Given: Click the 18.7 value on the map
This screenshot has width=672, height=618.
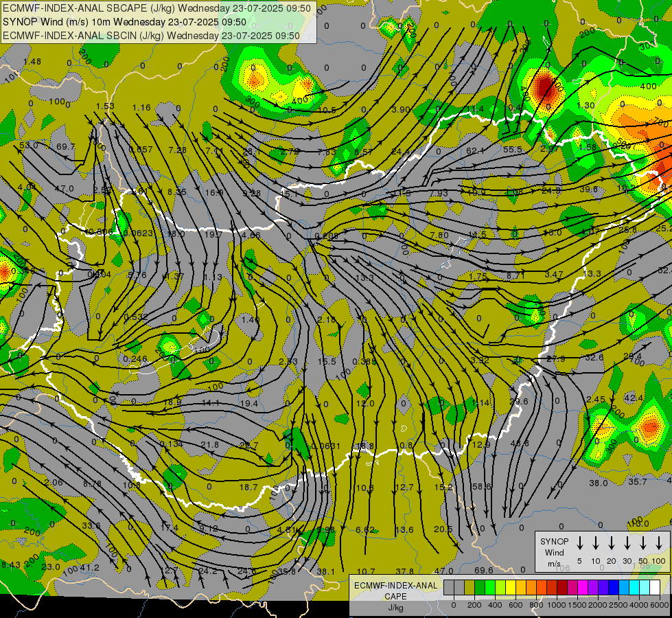Looking at the screenshot, I should pos(248,488).
